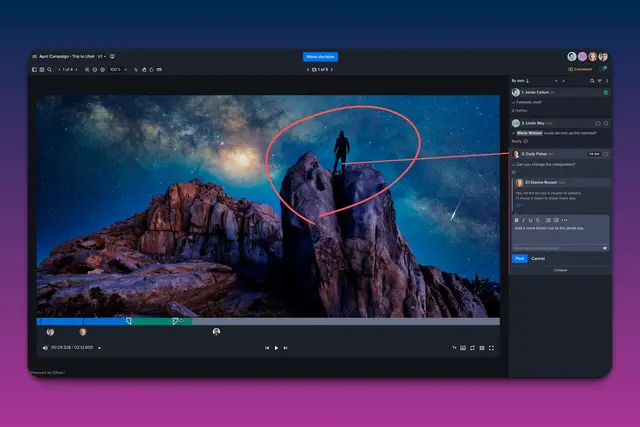Mark Jamie Callum's comment as resolved
The width and height of the screenshot is (640, 427).
tap(606, 92)
